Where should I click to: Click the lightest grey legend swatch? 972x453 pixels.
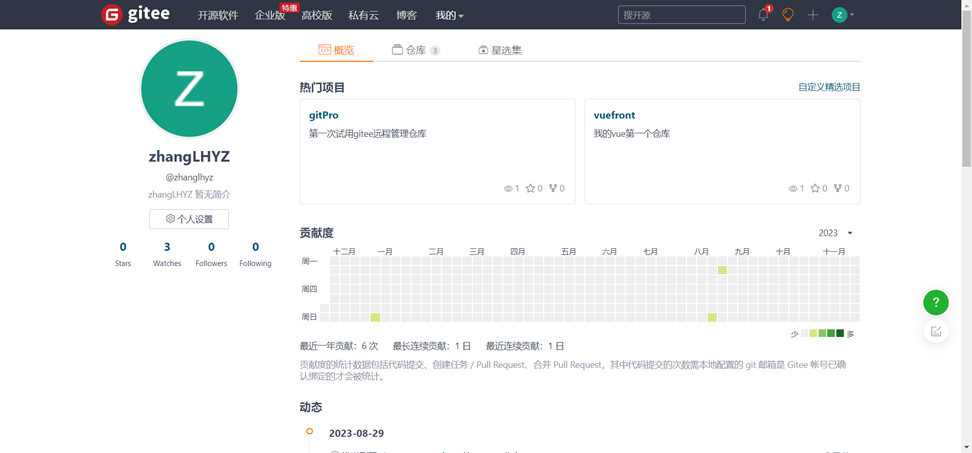coord(805,333)
